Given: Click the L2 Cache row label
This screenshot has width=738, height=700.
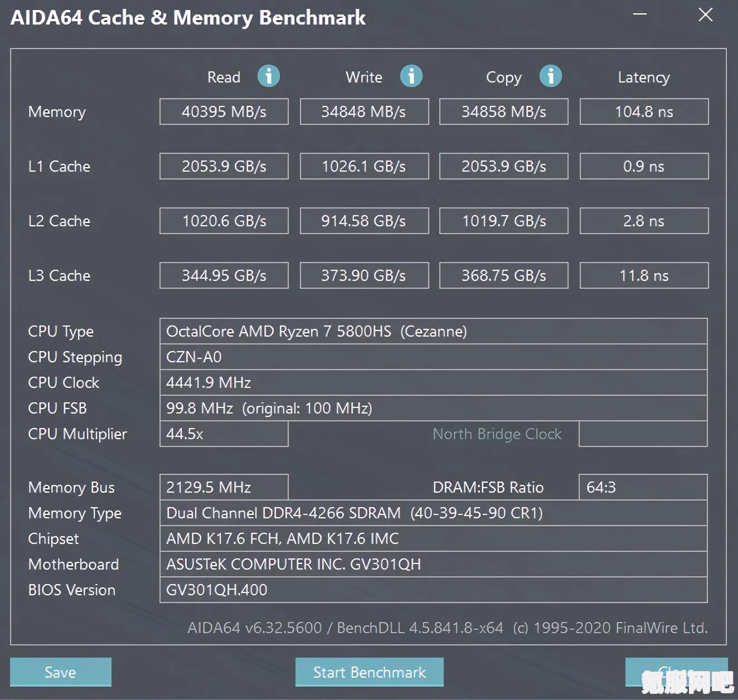Looking at the screenshot, I should [59, 221].
